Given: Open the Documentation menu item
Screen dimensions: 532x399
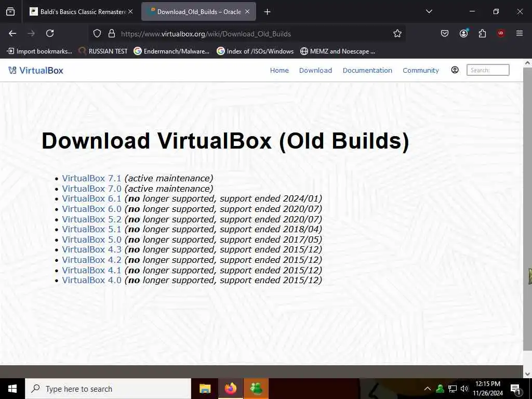Looking at the screenshot, I should 367,70.
